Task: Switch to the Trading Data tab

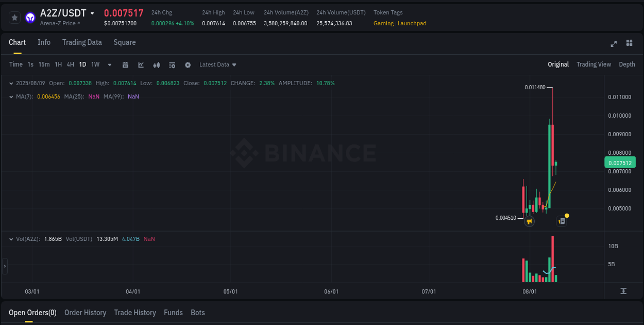Action: coord(82,42)
